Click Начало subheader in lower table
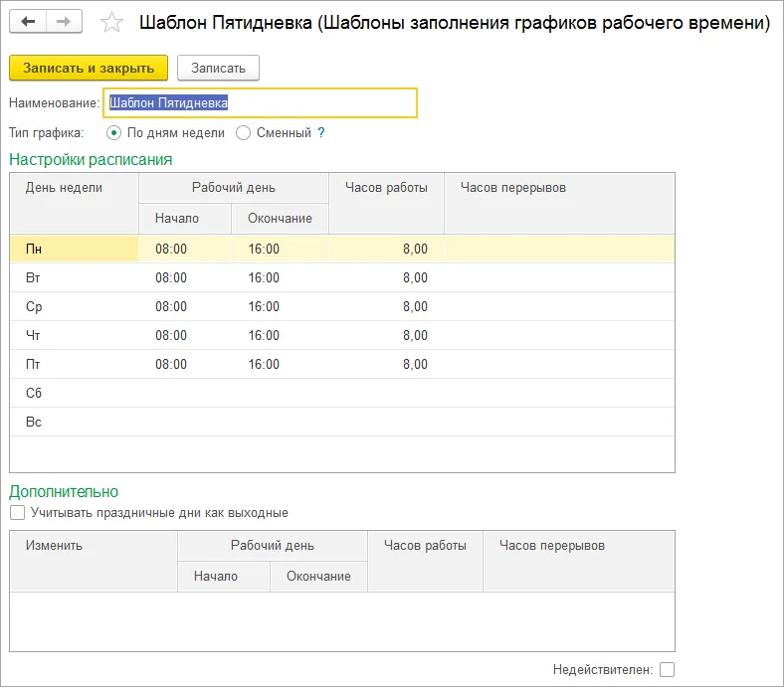This screenshot has height=687, width=784. (x=224, y=577)
